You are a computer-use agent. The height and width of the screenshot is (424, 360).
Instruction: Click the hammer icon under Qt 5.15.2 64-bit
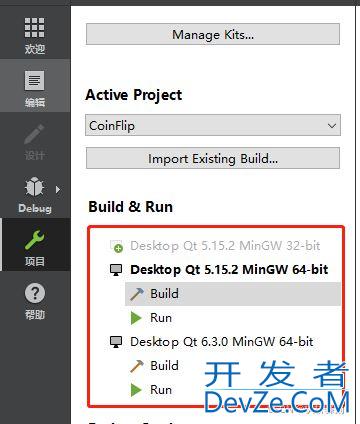[x=136, y=294]
